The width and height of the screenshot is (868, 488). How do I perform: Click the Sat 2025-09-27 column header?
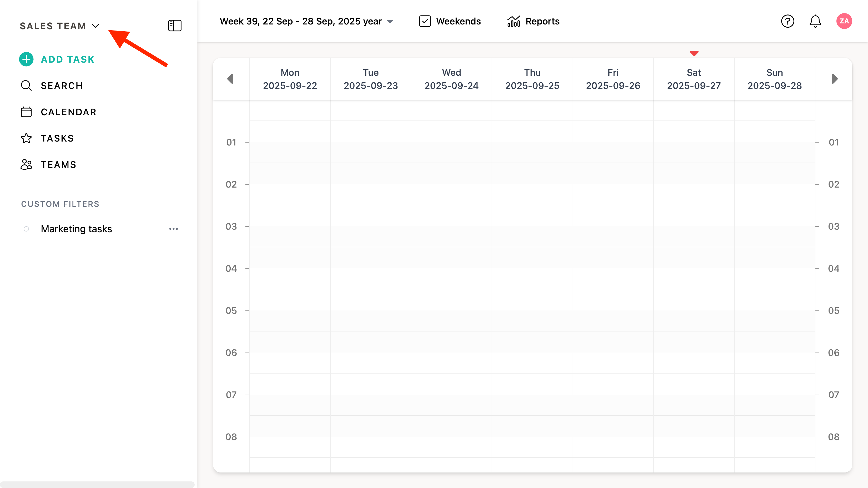pos(693,79)
